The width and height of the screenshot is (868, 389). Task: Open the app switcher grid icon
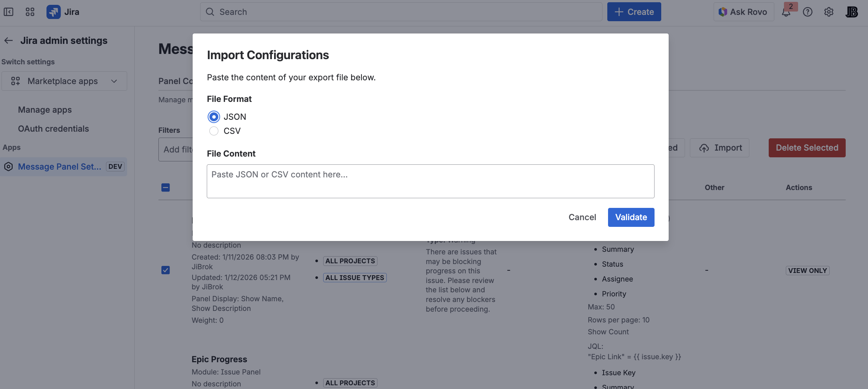point(30,12)
